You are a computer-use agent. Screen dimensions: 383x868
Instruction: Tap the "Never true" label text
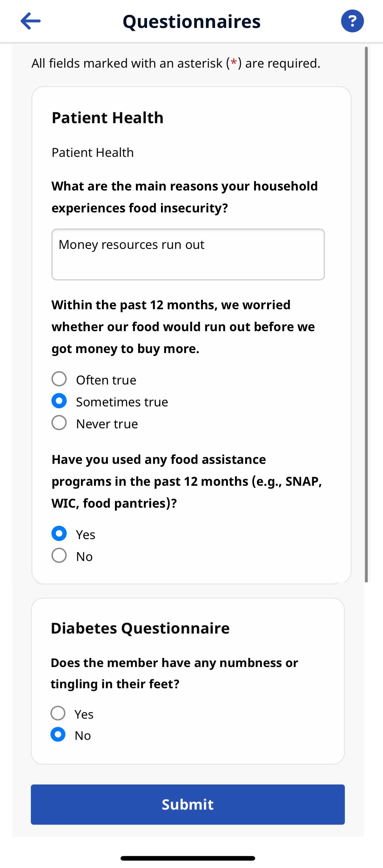(x=107, y=424)
